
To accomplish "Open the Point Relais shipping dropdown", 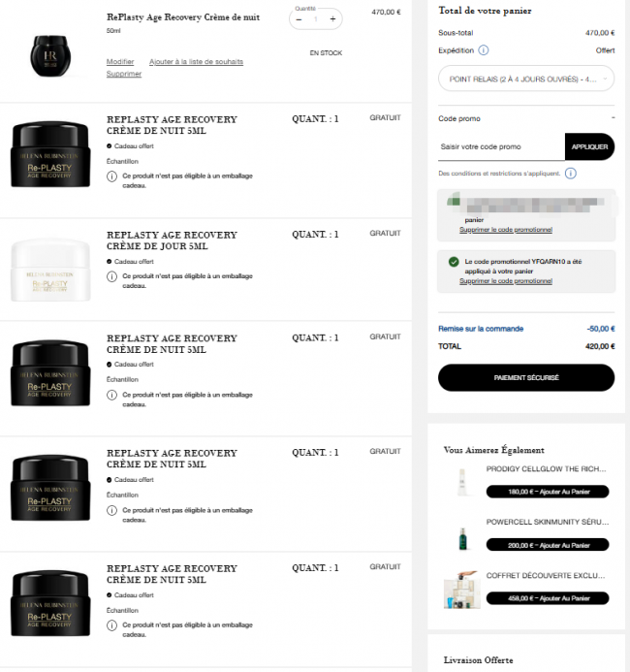I will (x=526, y=79).
